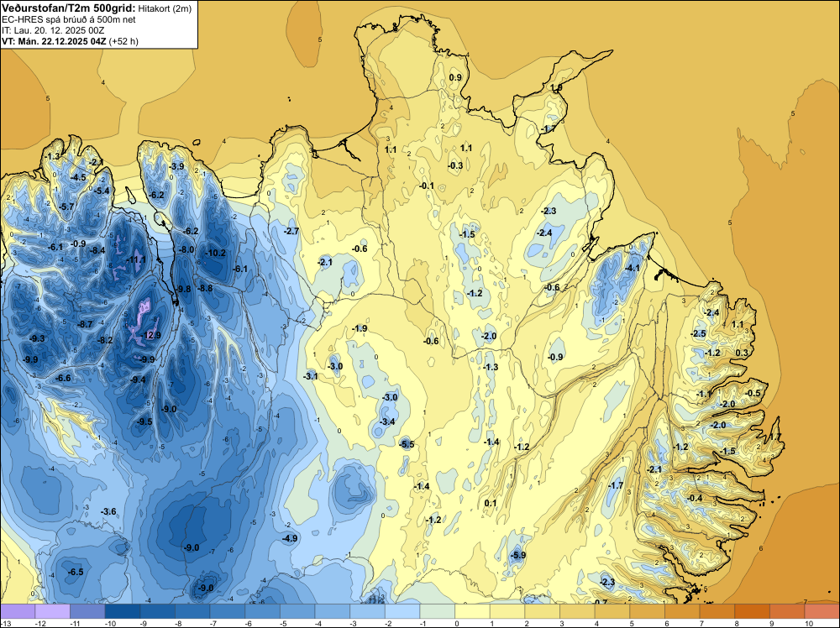The width and height of the screenshot is (840, 628).
Task: Click the VT: Mán. 22.12.2025 04Z valid time
Action: (x=54, y=41)
